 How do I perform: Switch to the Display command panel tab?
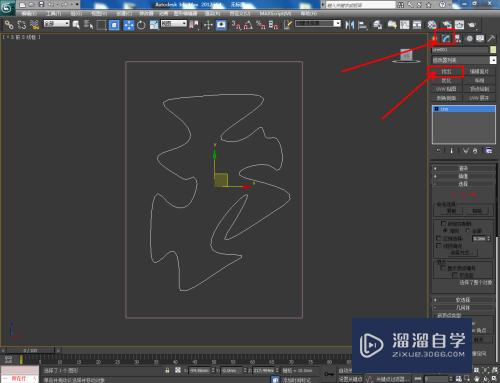(x=480, y=39)
